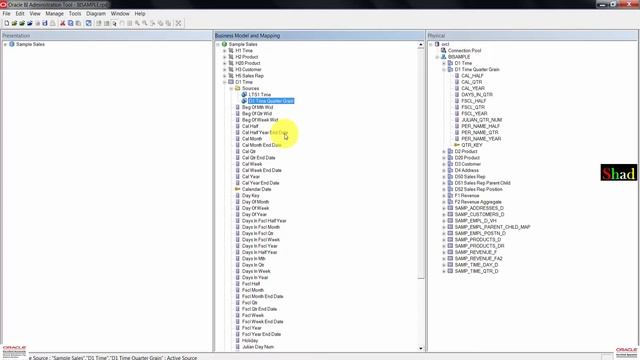This screenshot has width=640, height=360.
Task: Expand the H2 Product hierarchy node
Action: 224,57
